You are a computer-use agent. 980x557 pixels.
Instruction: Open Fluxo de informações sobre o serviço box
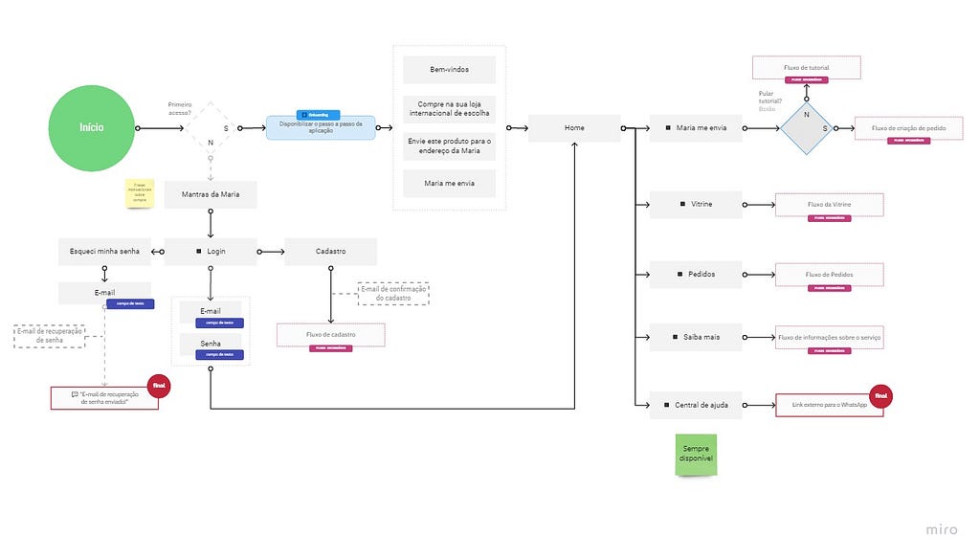[830, 338]
